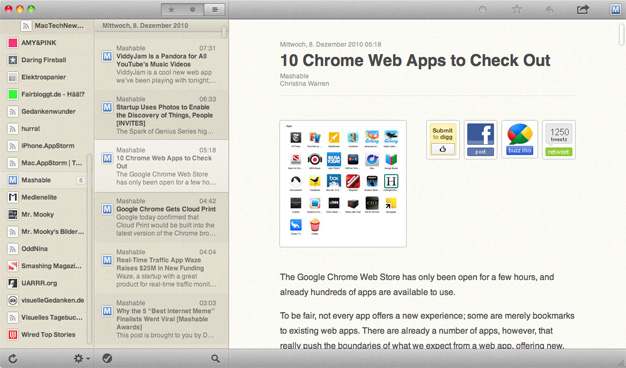Select the Mashable feed

(47, 180)
